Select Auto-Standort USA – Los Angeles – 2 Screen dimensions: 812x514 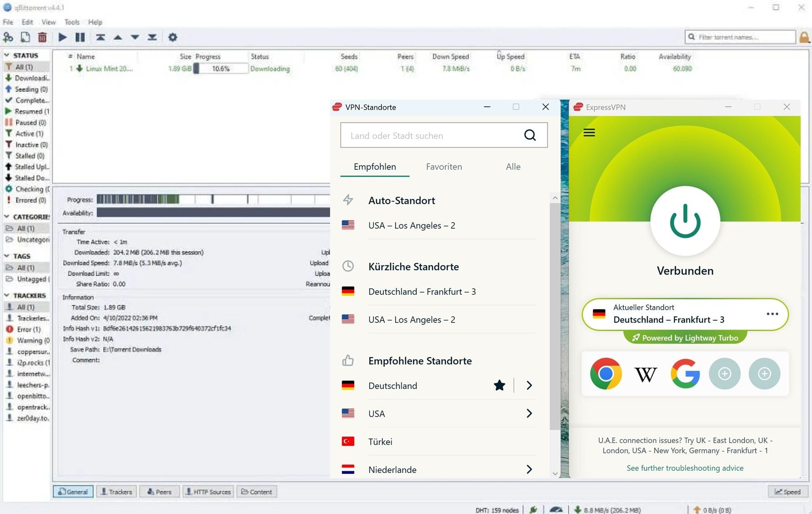pos(439,226)
